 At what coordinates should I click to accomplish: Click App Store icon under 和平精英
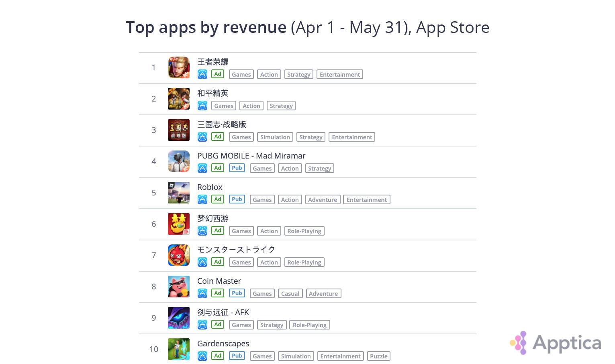click(x=202, y=106)
